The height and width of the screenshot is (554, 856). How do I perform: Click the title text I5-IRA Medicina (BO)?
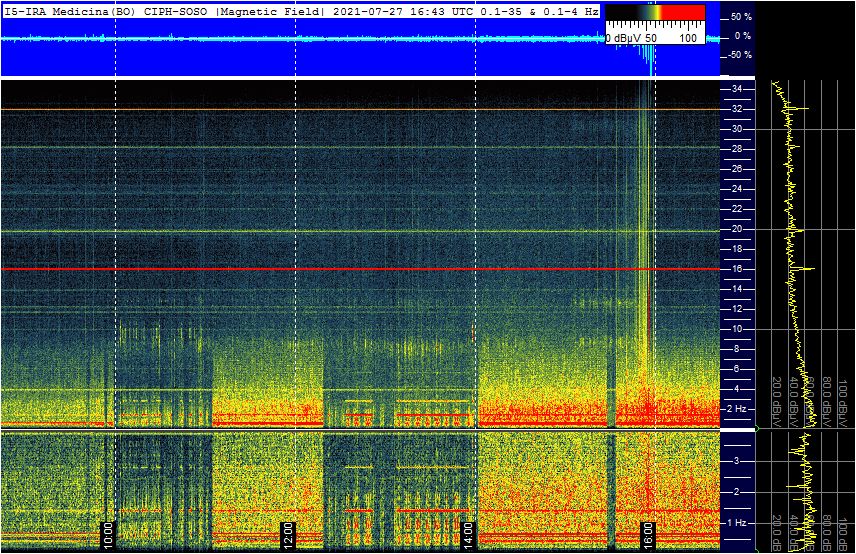click(68, 11)
